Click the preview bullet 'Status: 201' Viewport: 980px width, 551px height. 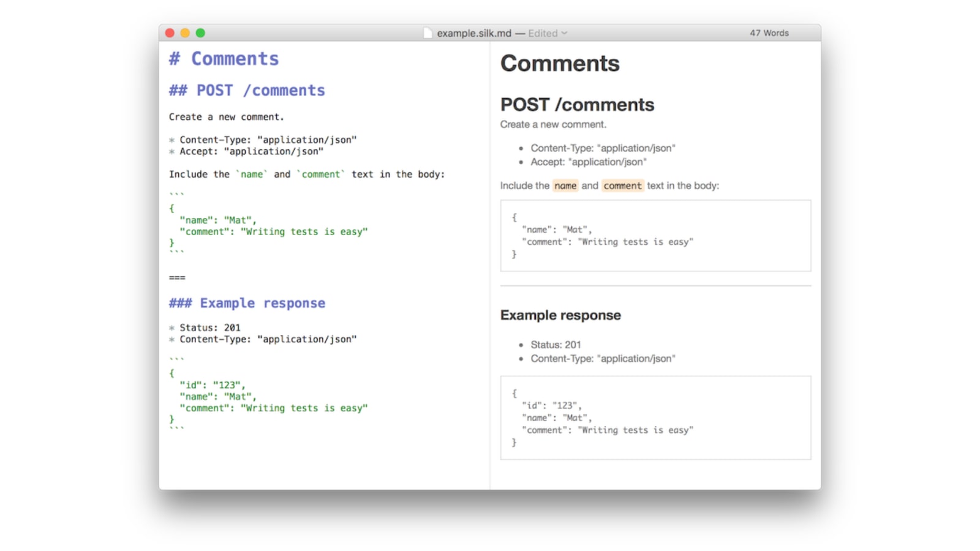[556, 345]
